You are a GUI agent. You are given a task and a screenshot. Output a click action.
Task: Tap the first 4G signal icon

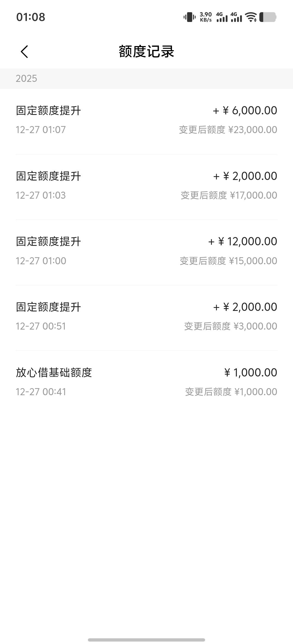click(222, 17)
